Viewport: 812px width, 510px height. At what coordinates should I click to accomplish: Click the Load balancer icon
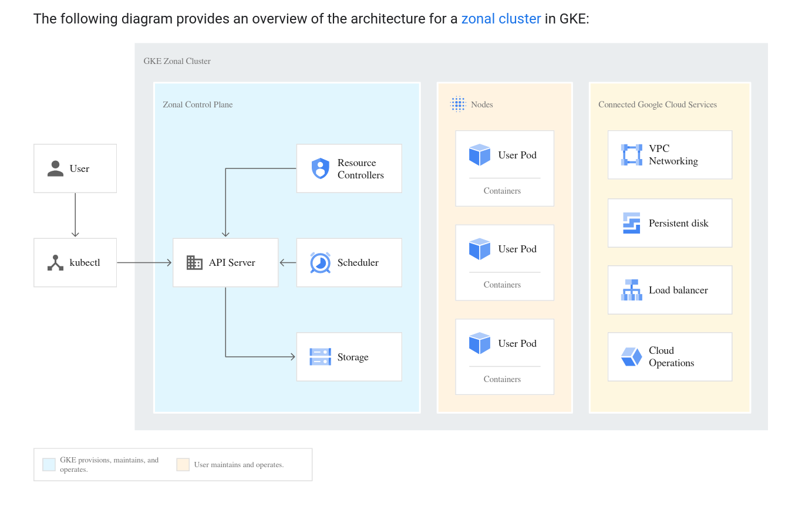pyautogui.click(x=632, y=290)
